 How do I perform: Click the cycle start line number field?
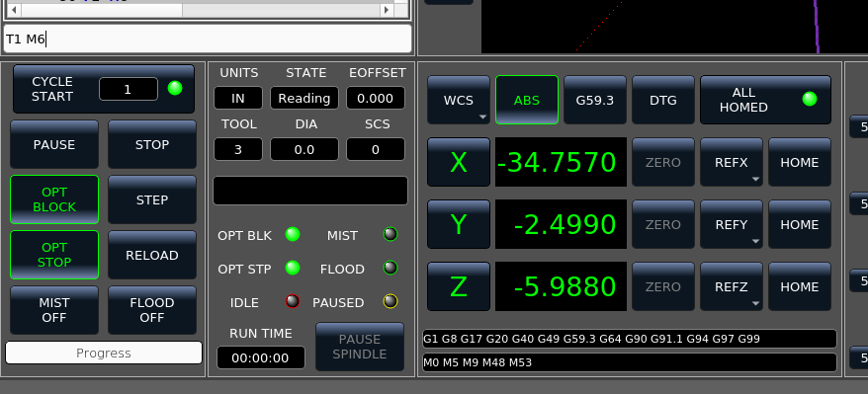129,89
